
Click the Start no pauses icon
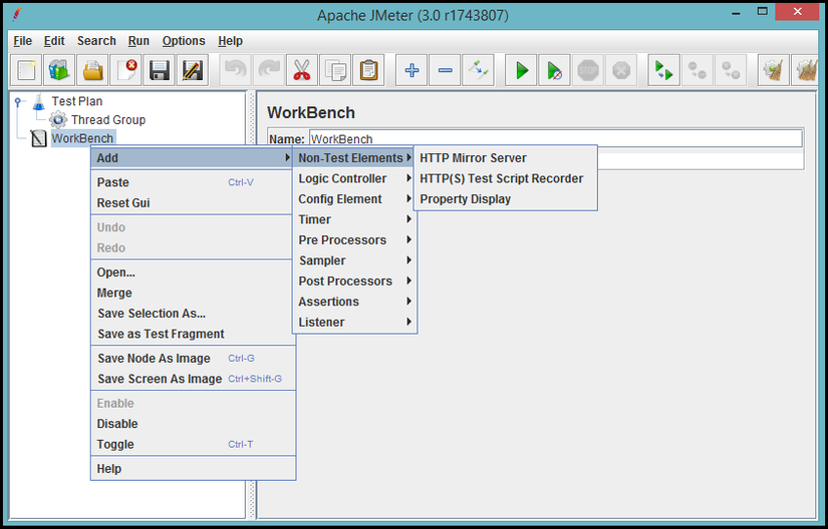tap(553, 70)
